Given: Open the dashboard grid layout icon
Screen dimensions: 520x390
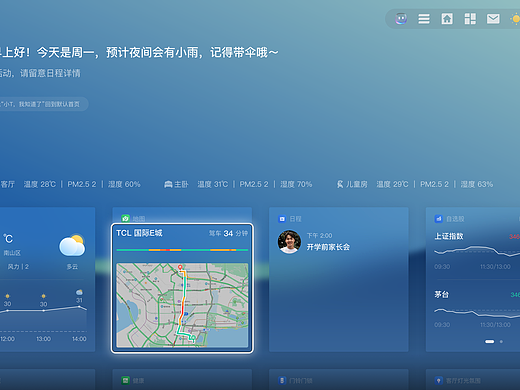Looking at the screenshot, I should pyautogui.click(x=470, y=19).
